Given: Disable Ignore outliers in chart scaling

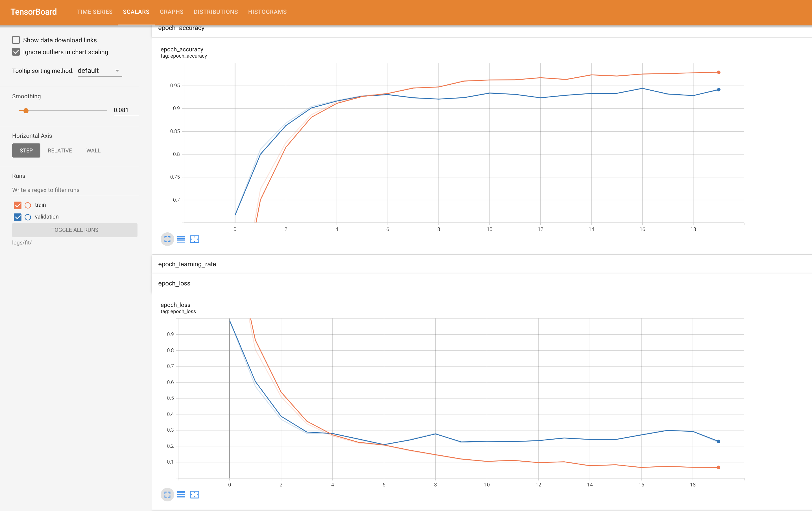Looking at the screenshot, I should (16, 52).
